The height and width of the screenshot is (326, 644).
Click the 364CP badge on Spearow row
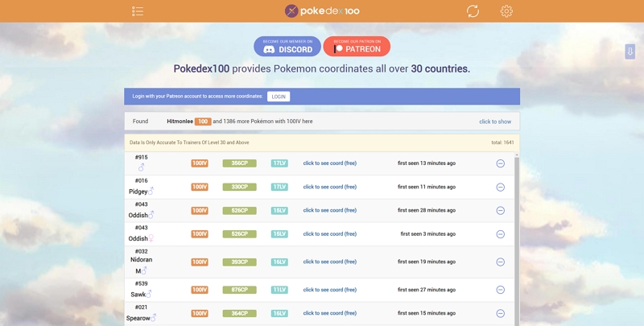click(239, 313)
